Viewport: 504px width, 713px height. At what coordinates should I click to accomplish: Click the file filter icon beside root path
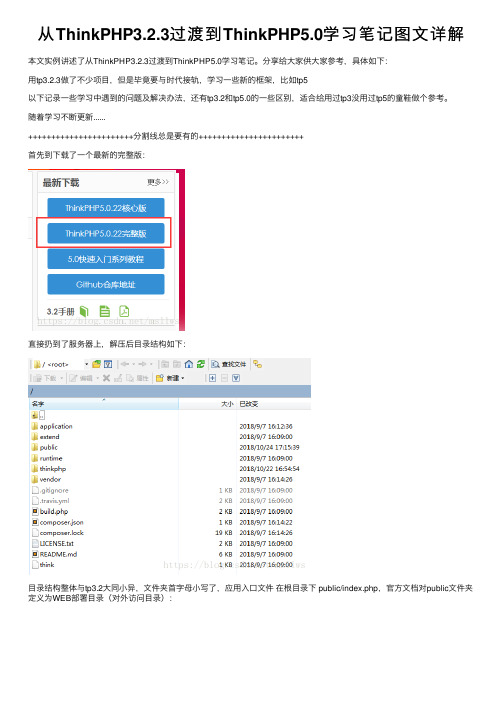[x=108, y=364]
